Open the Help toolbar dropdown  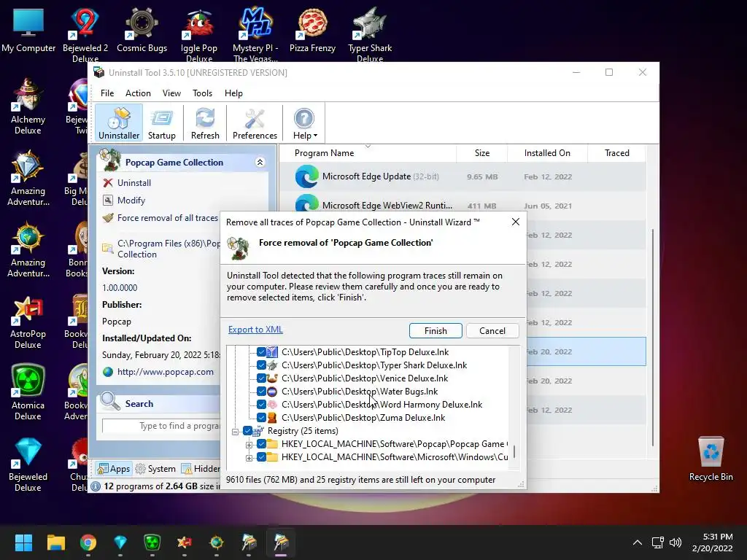pos(304,123)
